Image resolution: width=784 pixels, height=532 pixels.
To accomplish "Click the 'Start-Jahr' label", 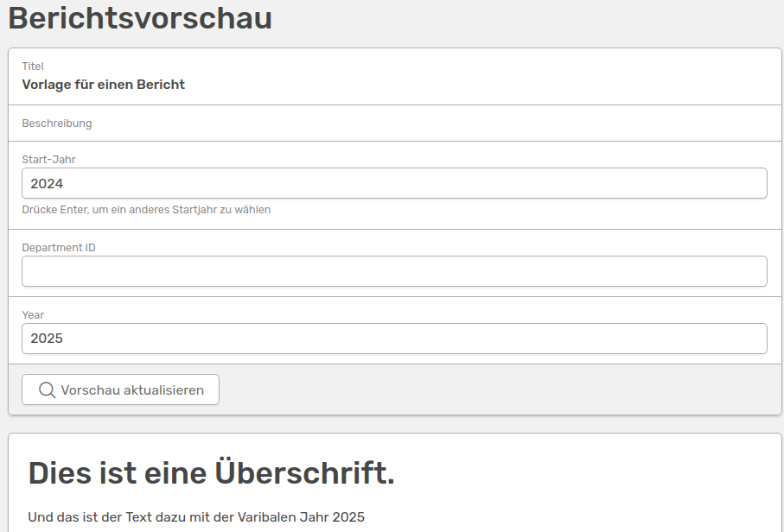I will point(49,160).
